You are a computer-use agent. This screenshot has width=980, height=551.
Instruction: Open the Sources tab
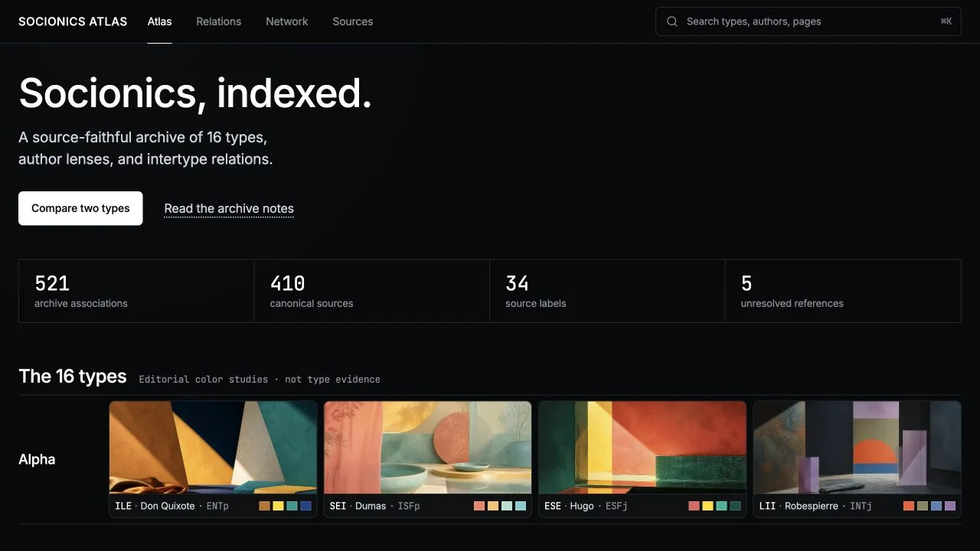coord(353,21)
